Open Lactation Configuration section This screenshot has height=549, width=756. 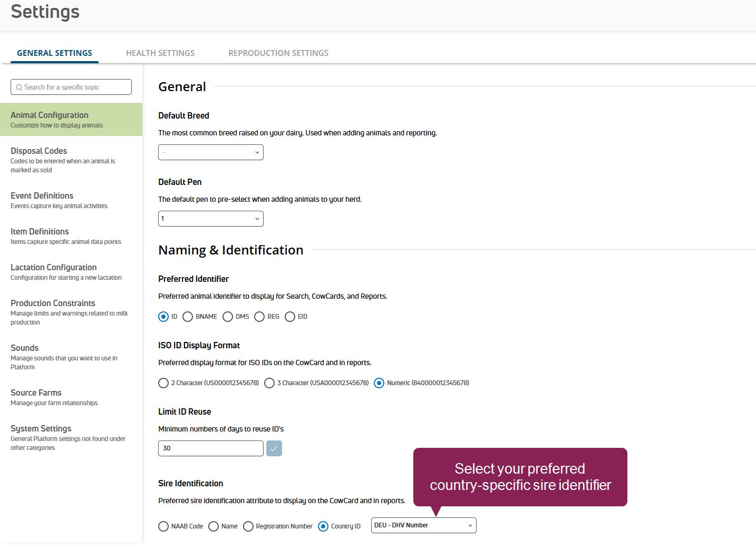54,268
